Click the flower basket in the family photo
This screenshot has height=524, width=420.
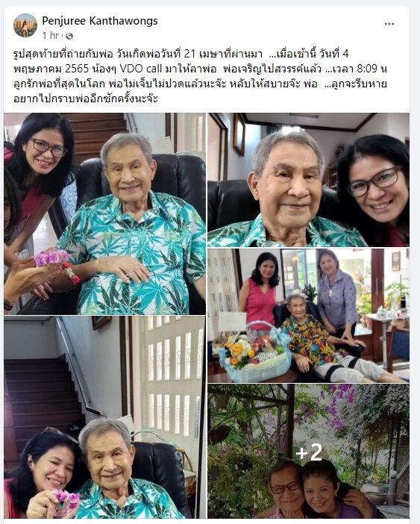254,352
